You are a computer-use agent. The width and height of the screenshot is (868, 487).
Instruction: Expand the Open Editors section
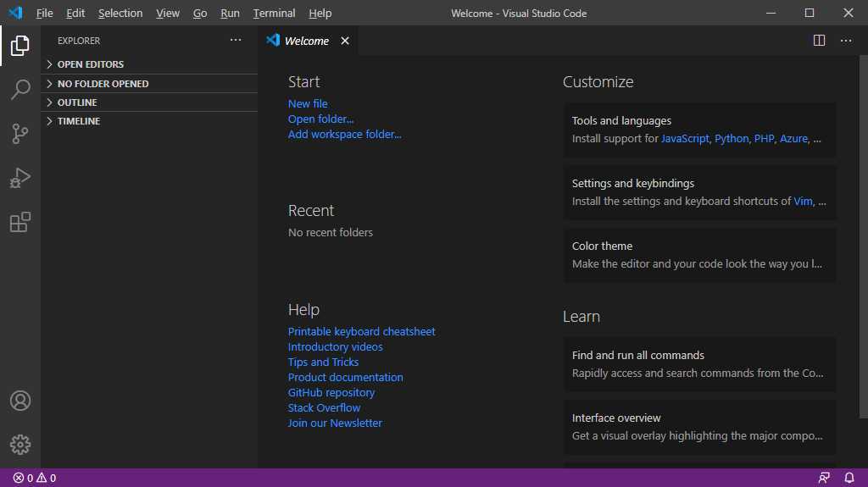149,64
